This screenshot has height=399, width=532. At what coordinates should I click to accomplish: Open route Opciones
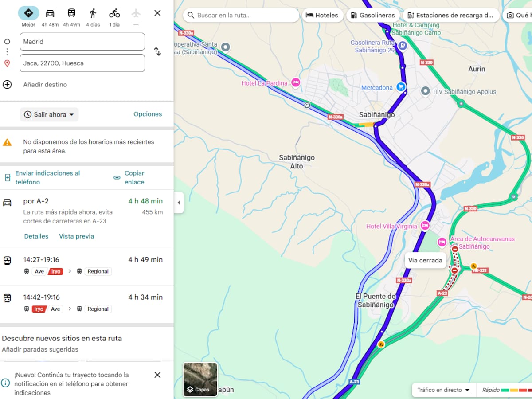[x=148, y=114]
